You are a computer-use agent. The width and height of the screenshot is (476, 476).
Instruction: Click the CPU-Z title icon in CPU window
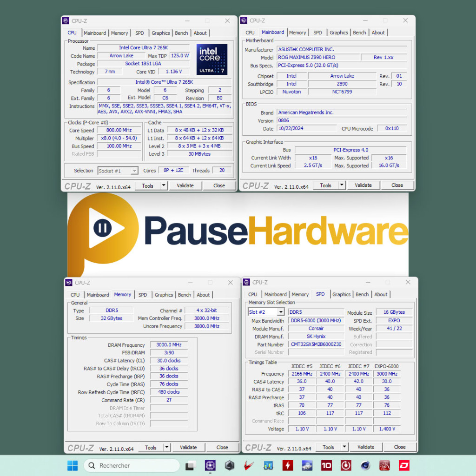click(x=66, y=20)
